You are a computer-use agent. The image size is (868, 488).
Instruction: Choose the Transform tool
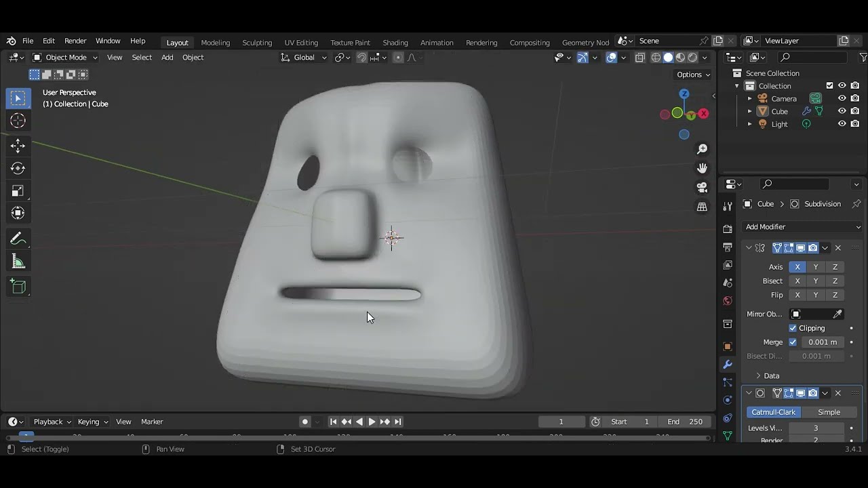(x=18, y=213)
